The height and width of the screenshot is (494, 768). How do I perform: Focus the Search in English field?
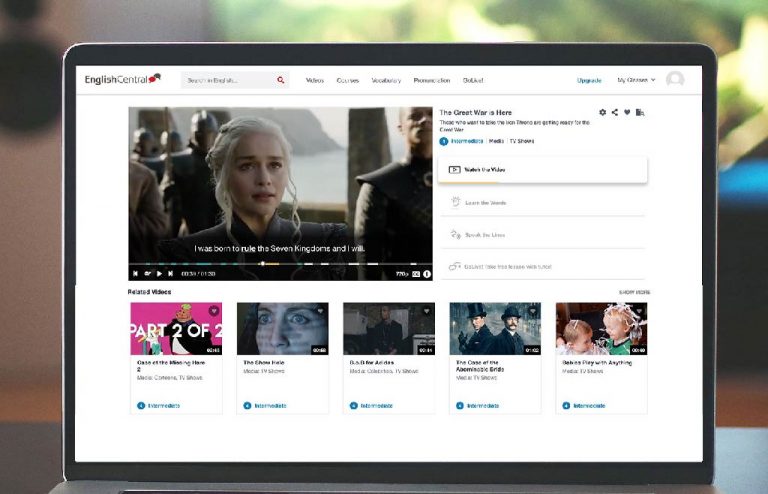click(235, 80)
